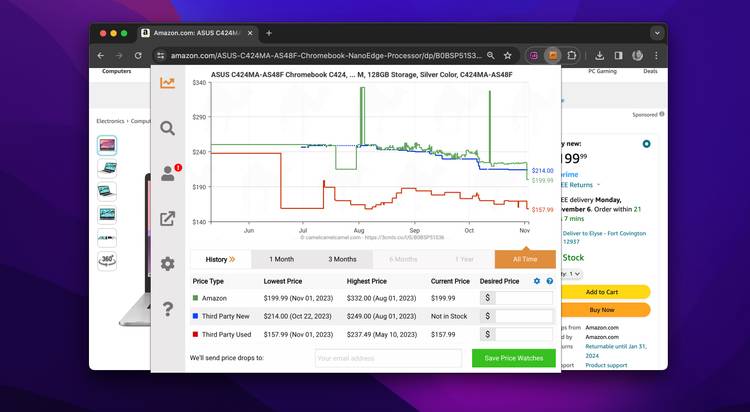Screen dimensions: 750x412
Task: Click the green Save Price Watches button
Action: [513, 358]
